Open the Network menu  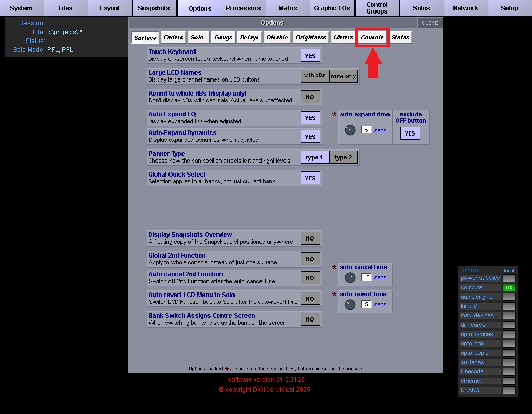click(465, 8)
